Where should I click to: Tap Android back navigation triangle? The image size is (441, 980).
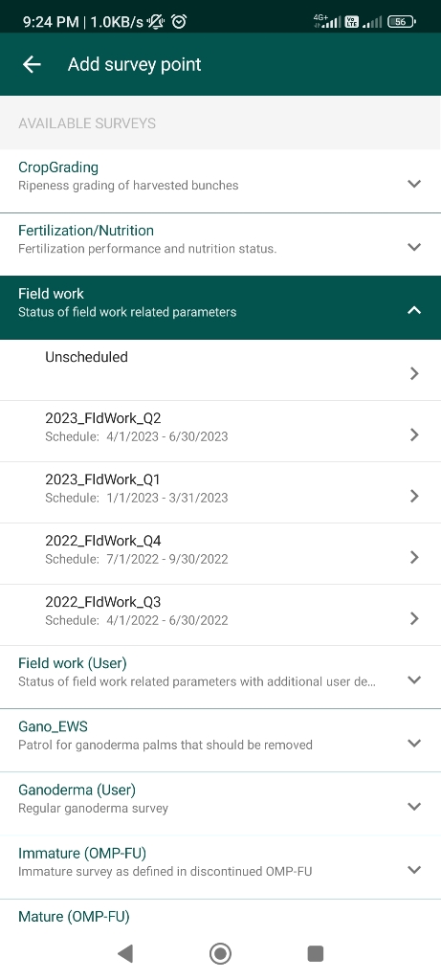pos(125,953)
